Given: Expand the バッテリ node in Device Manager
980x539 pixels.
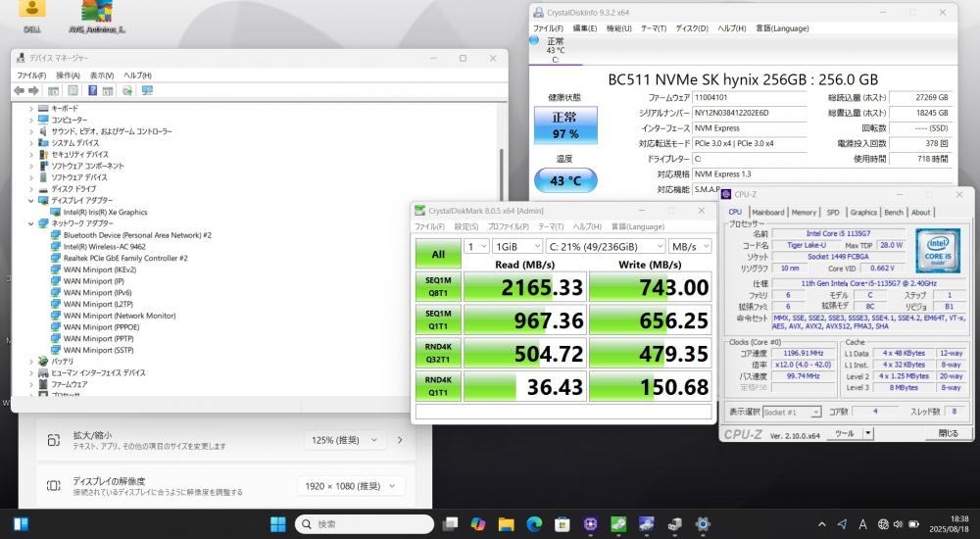Looking at the screenshot, I should click(31, 362).
